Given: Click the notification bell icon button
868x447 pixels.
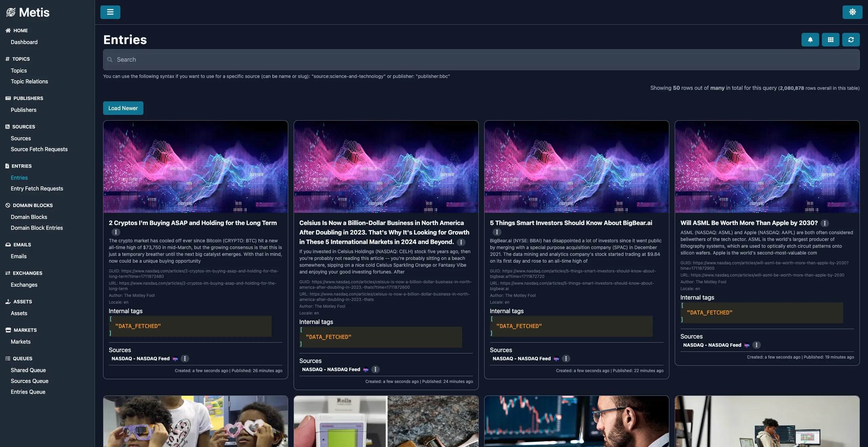Looking at the screenshot, I should pyautogui.click(x=810, y=40).
